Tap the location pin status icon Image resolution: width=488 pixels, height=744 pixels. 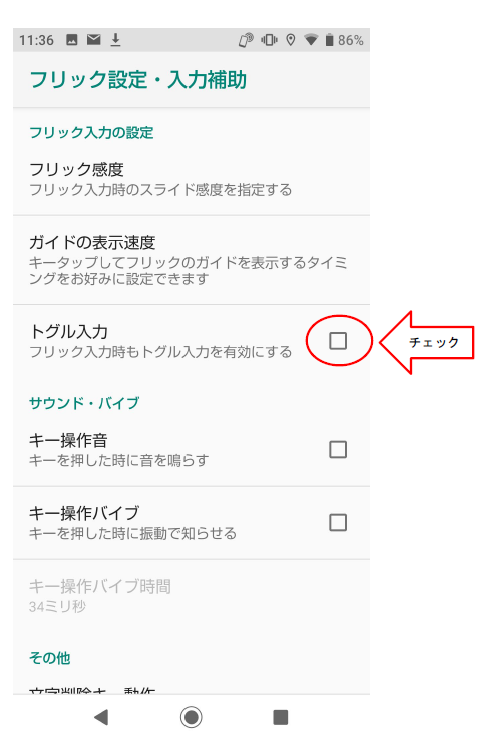(291, 40)
